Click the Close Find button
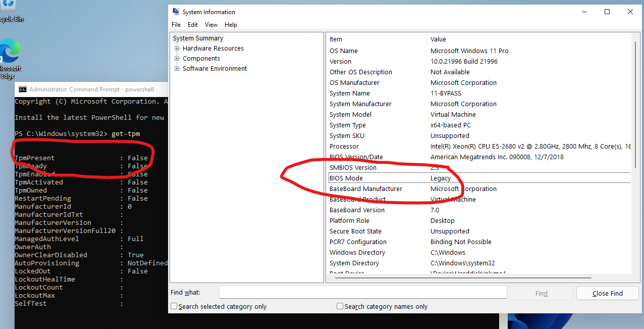The width and height of the screenshot is (644, 329). 608,293
